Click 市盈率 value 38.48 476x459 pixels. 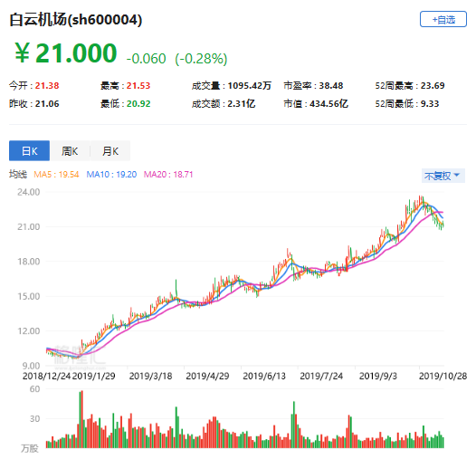click(331, 86)
